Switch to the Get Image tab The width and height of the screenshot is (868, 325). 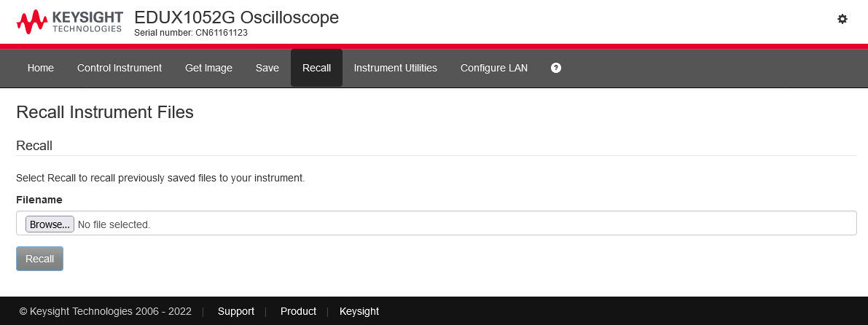(208, 68)
